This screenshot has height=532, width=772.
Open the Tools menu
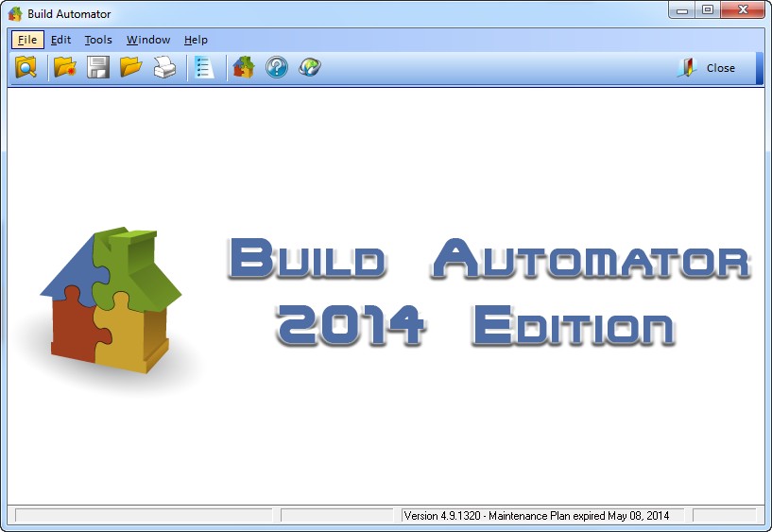click(98, 40)
